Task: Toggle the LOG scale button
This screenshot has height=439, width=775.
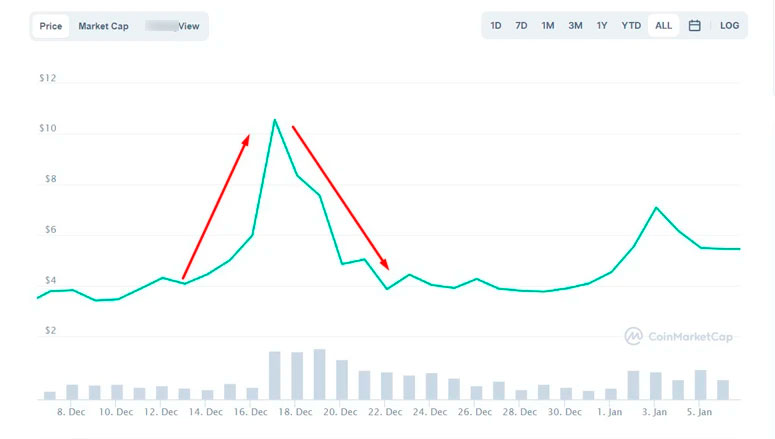Action: point(730,25)
